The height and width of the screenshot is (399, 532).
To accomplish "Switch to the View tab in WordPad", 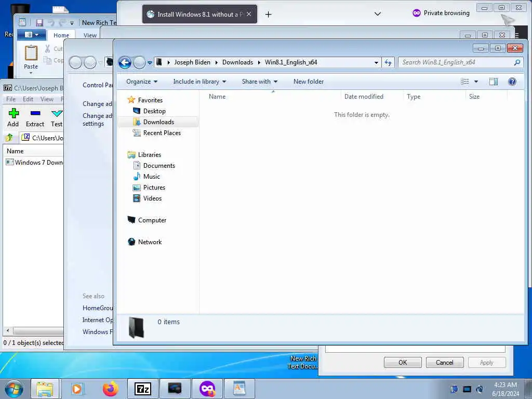I will (x=90, y=35).
